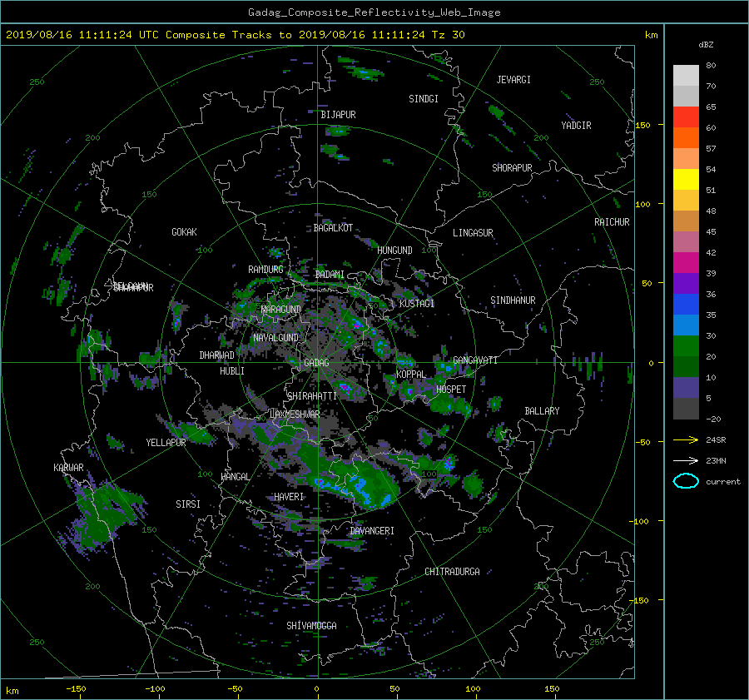Click the magenta 39 dBZ legend swatch
Image resolution: width=749 pixels, height=700 pixels.
click(x=686, y=262)
